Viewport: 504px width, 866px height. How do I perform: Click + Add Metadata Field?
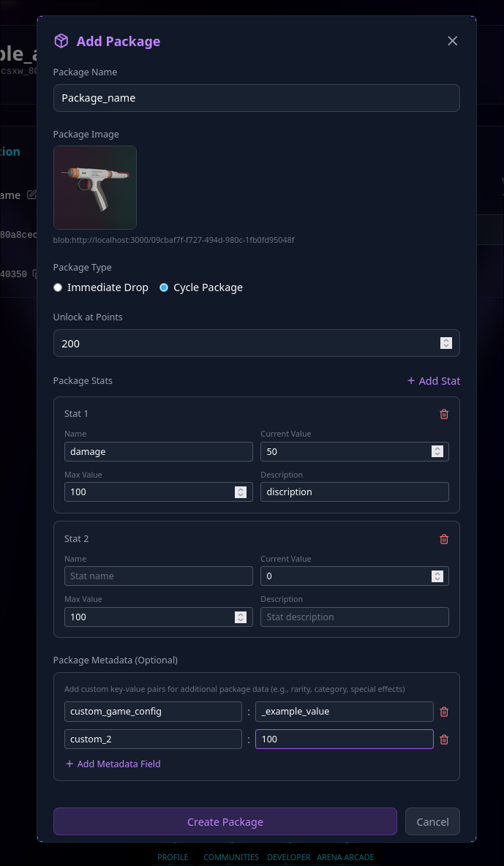pos(113,764)
